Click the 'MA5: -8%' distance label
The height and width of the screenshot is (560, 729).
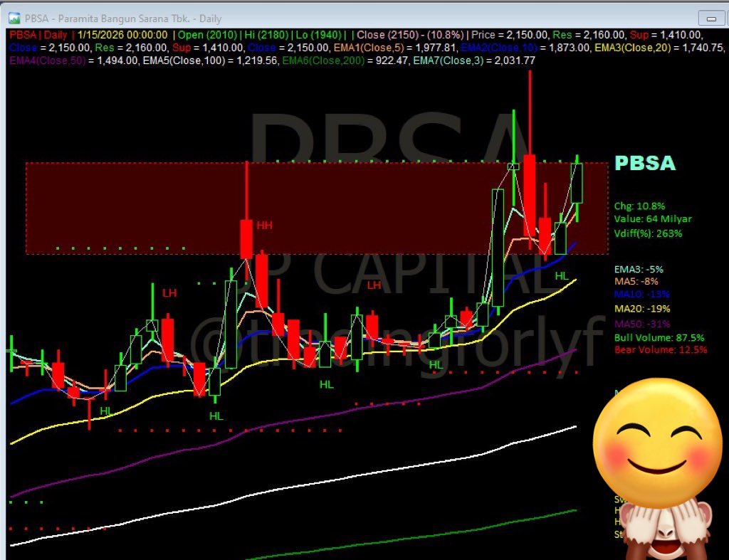click(x=636, y=281)
